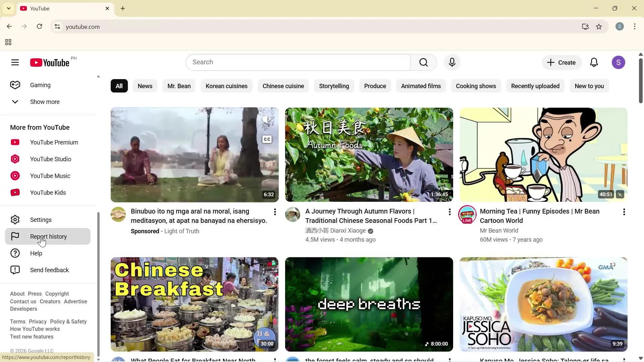Run a search with the magnifier icon
Screen dimensions: 644x362
pyautogui.click(x=423, y=62)
